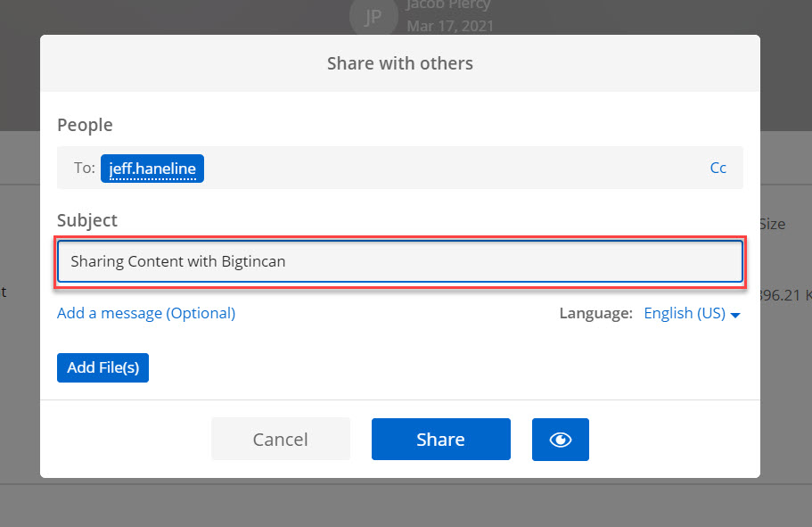This screenshot has height=527, width=812.
Task: Click the 'People' section label
Action: pos(85,126)
